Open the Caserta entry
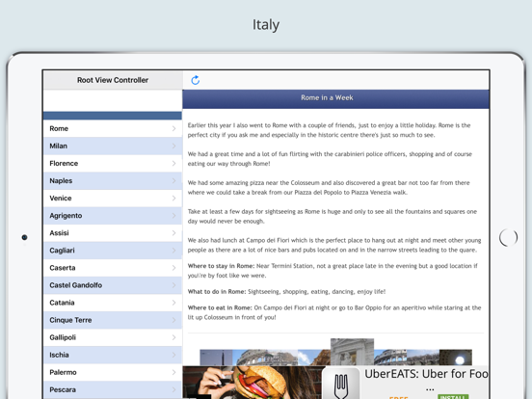 [x=113, y=268]
